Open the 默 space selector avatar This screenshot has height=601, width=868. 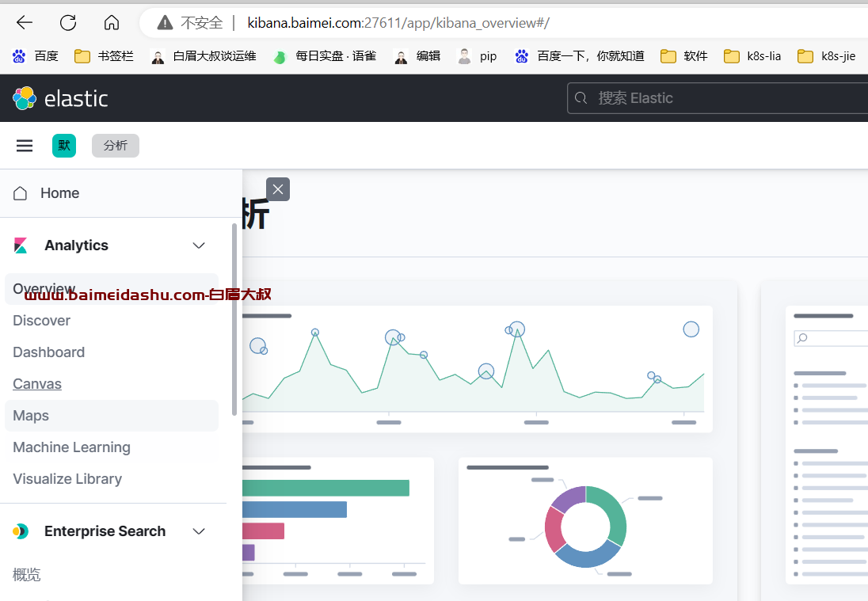(x=64, y=146)
